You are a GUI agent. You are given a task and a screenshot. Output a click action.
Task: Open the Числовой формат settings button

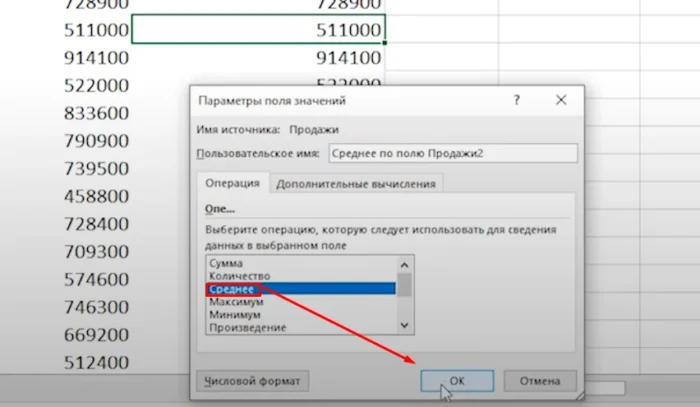tap(253, 380)
